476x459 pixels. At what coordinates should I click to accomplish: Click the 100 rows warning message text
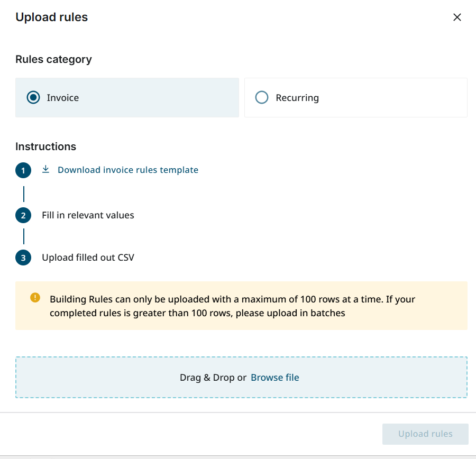click(x=233, y=306)
